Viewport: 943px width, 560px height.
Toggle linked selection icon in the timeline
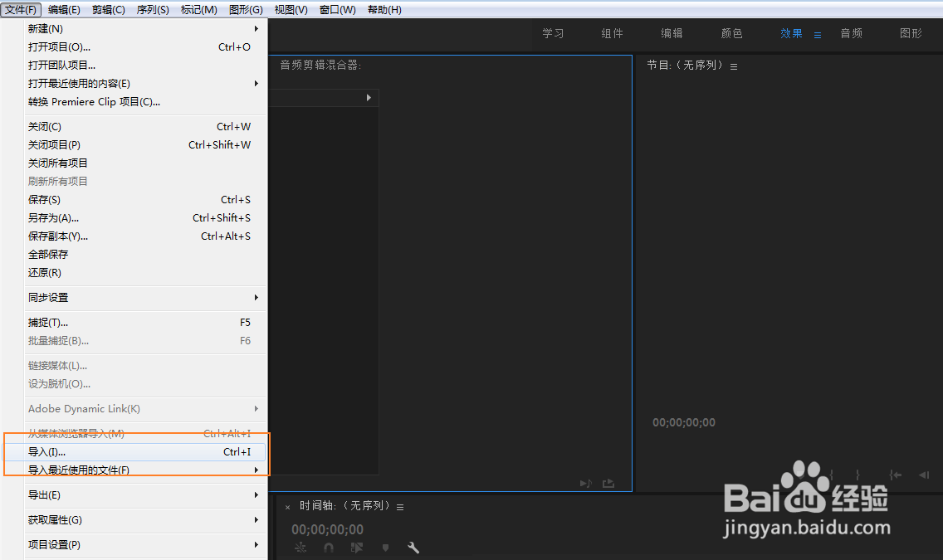tap(357, 548)
